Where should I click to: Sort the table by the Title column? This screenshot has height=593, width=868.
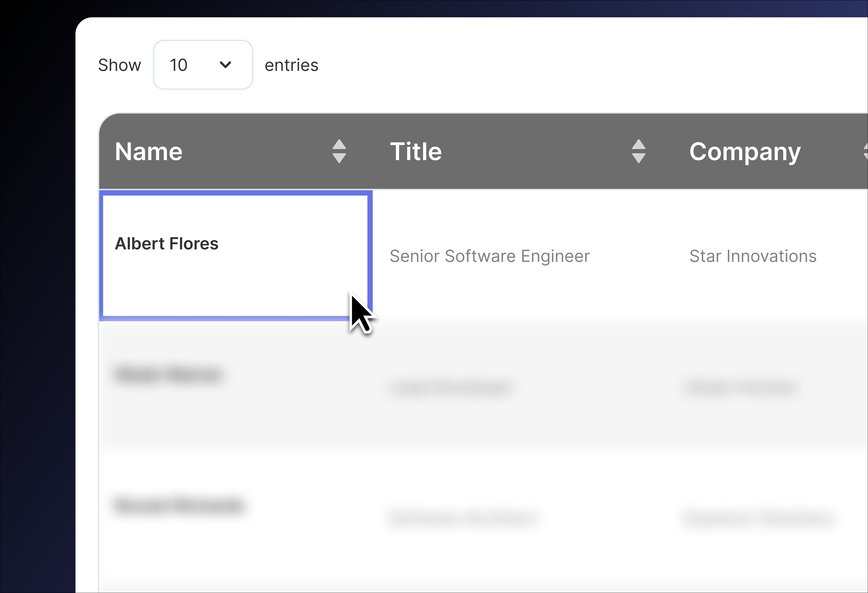pos(639,151)
